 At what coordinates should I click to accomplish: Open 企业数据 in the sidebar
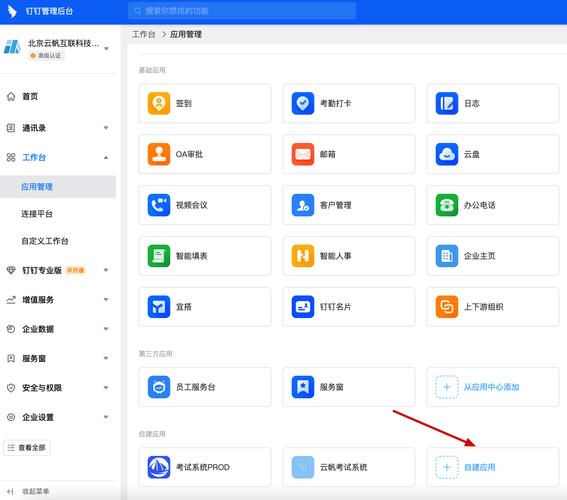(38, 329)
